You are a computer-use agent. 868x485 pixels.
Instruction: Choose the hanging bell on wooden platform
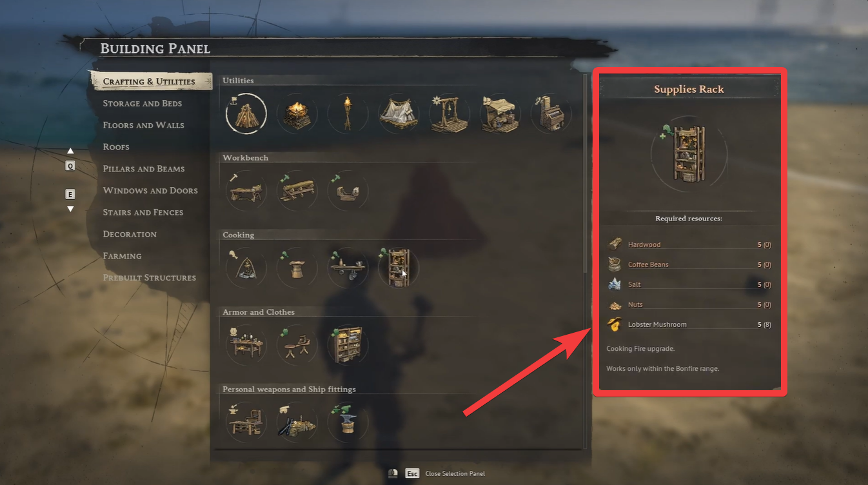(x=449, y=114)
